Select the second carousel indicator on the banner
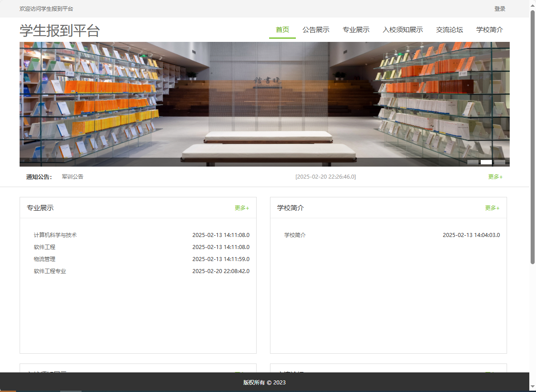Image resolution: width=536 pixels, height=392 pixels. coord(486,162)
